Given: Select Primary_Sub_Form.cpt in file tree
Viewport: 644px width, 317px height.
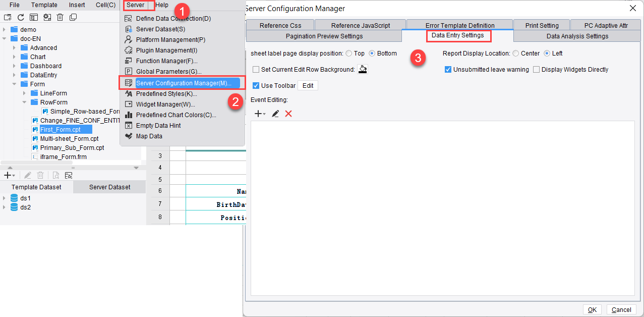Looking at the screenshot, I should 72,148.
